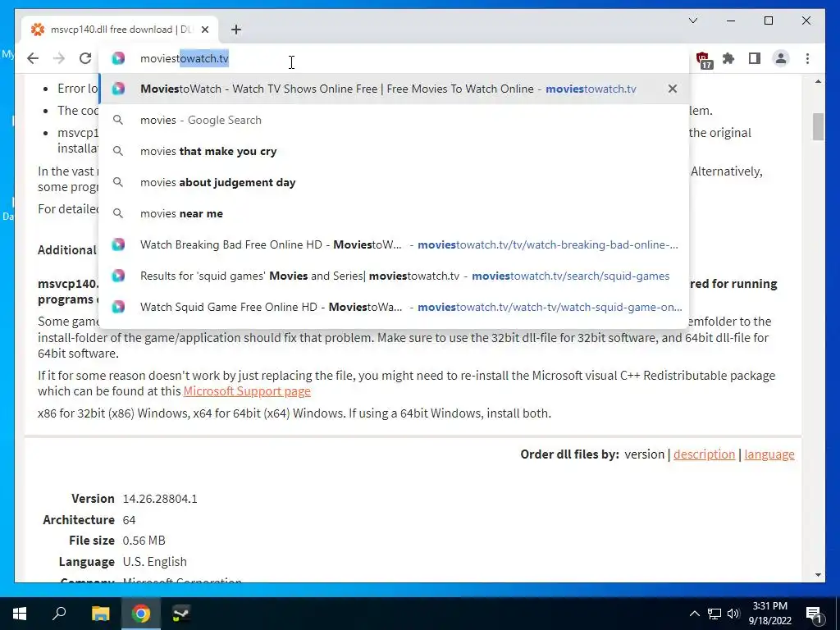Click the site icon beside Watch Breaking Bad
Viewport: 840px width, 630px height.
[118, 244]
